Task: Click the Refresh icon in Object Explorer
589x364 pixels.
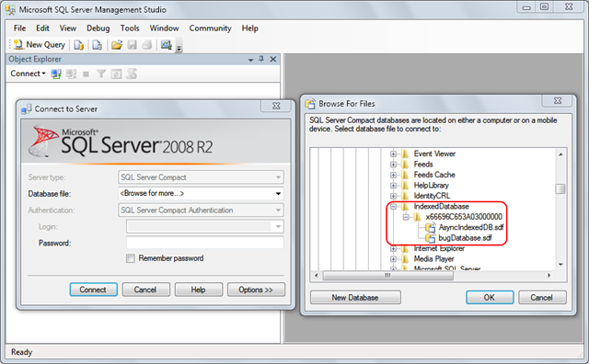Action: coord(116,74)
